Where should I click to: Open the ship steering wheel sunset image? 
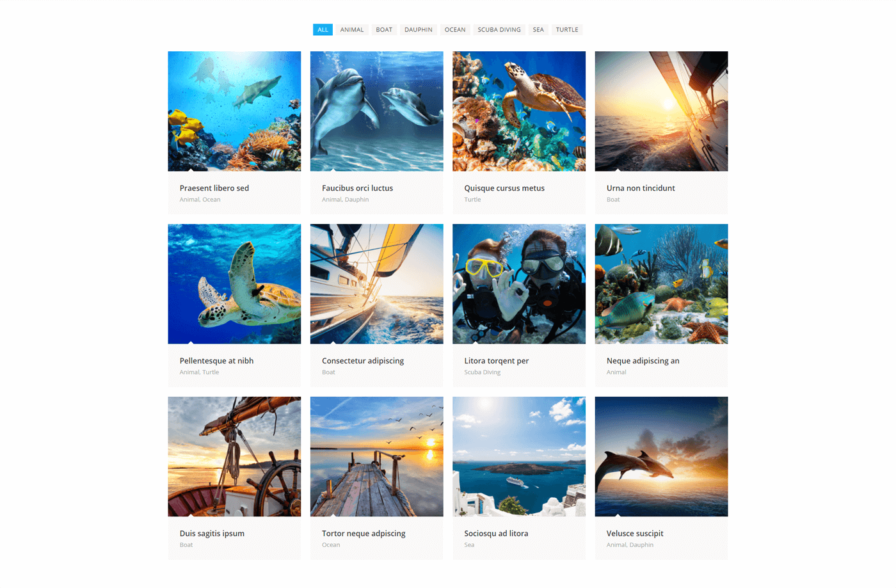234,456
